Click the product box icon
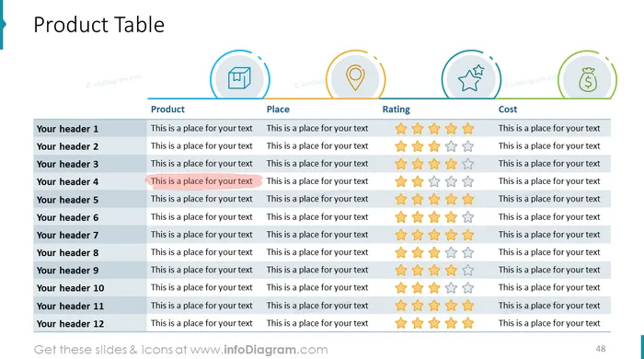 239,78
